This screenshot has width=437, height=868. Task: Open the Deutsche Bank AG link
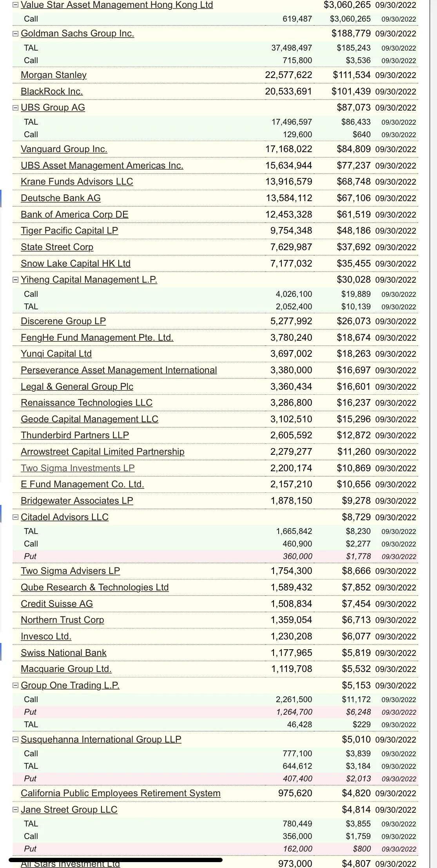(x=61, y=198)
